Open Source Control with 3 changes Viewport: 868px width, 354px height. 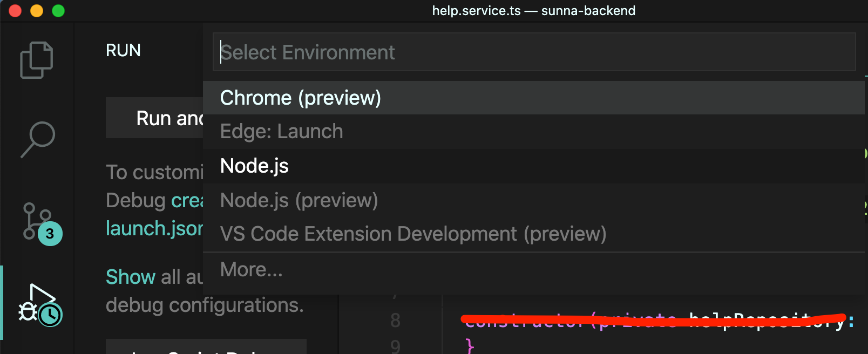(x=42, y=224)
